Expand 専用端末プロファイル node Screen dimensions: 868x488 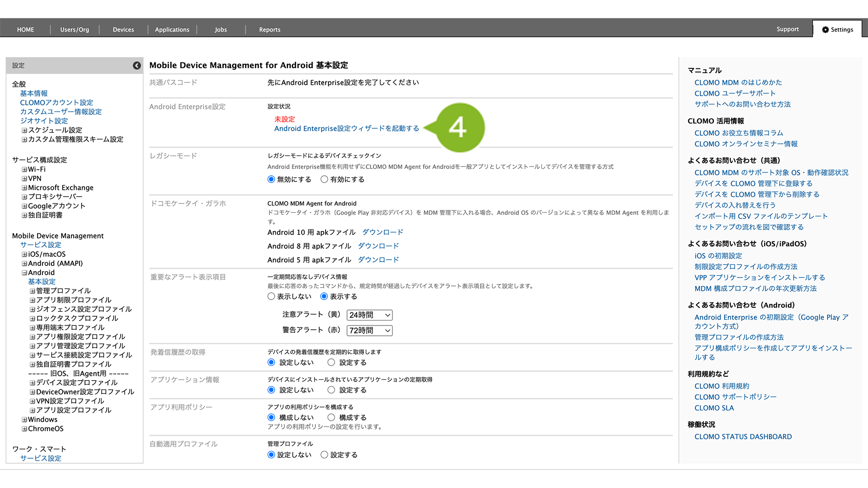(x=33, y=328)
